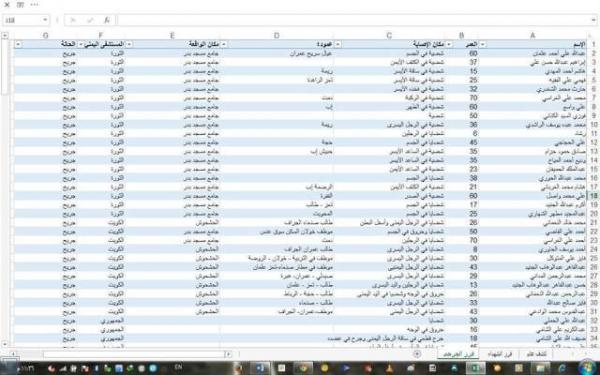This screenshot has width=600, height=375.
Task: Click the EN language indicator in taskbar
Action: tap(178, 367)
